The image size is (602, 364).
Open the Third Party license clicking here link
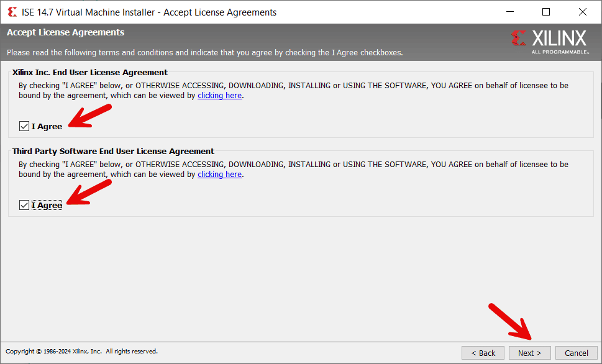[219, 174]
